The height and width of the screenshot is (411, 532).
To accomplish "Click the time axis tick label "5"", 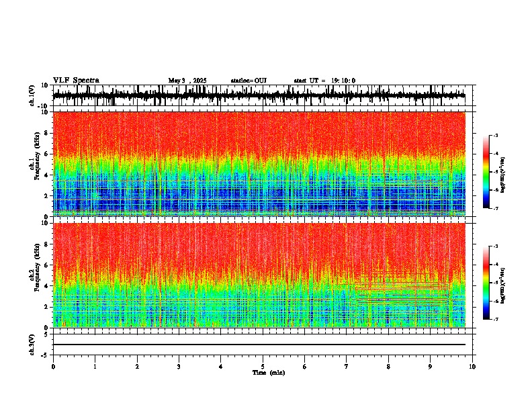I will point(263,367).
